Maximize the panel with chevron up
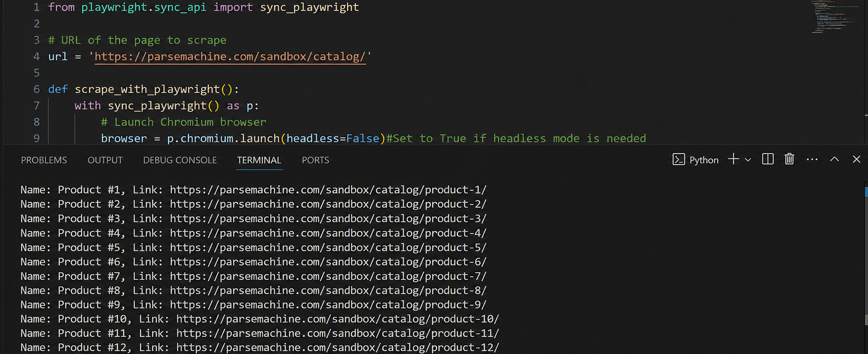The image size is (868, 354). click(x=834, y=159)
